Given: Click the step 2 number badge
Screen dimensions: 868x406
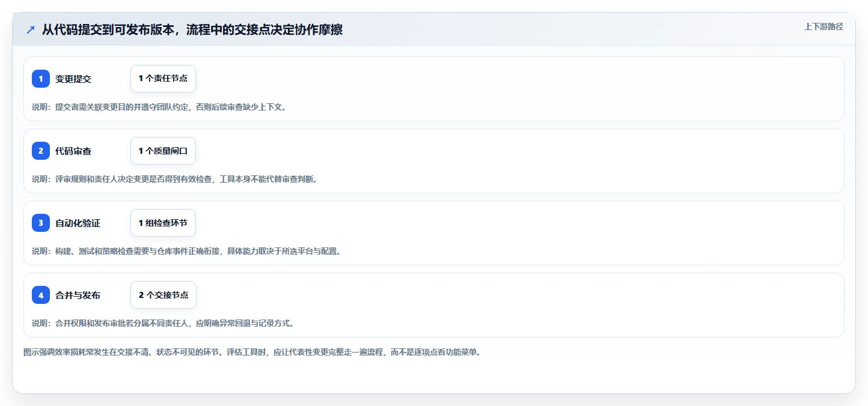Looking at the screenshot, I should tap(41, 151).
